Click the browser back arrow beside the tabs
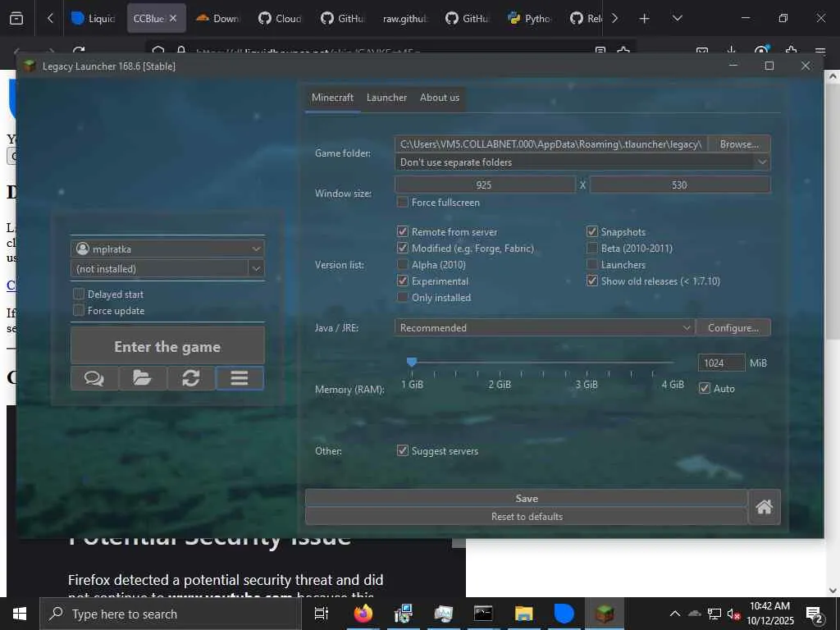The image size is (840, 630). pyautogui.click(x=50, y=18)
